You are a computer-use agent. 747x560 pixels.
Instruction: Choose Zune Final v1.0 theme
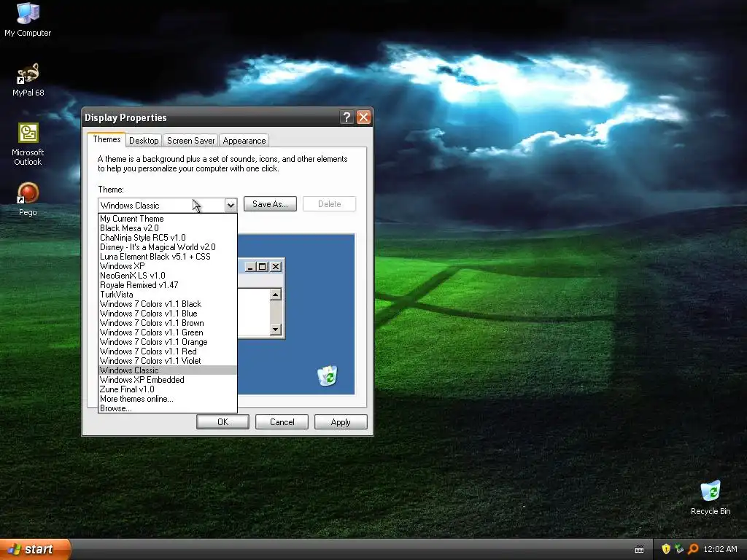[167, 389]
